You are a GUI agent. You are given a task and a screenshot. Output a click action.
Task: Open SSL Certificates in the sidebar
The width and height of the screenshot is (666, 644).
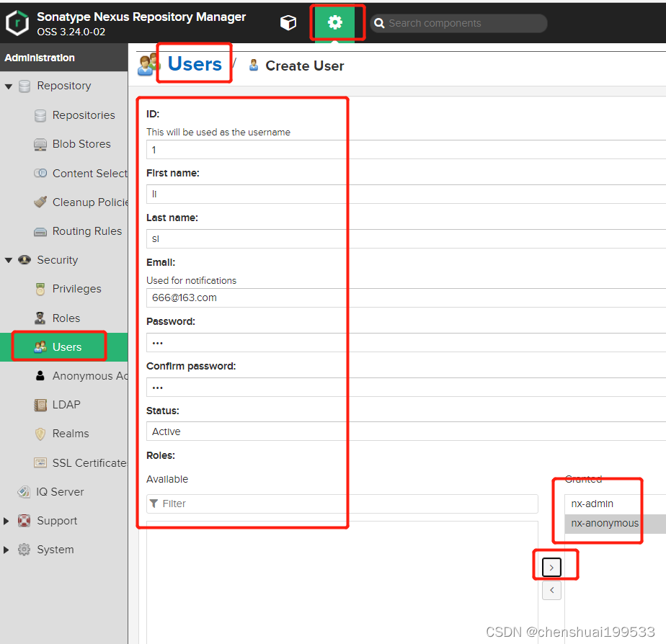(90, 463)
